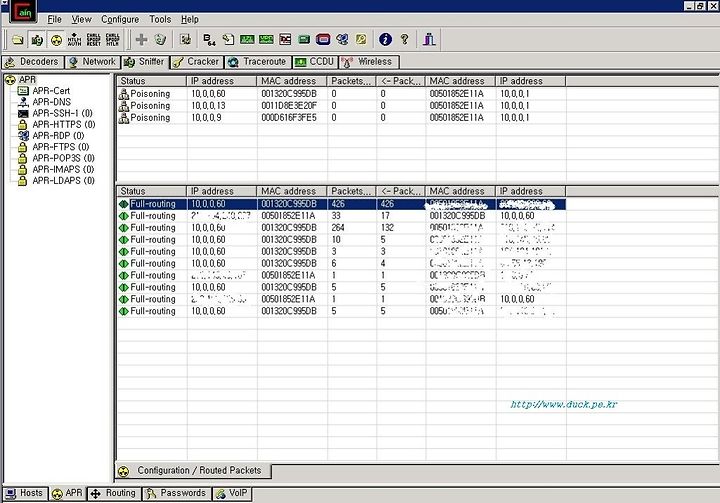Click the red-blue token calculator icon

pos(323,40)
